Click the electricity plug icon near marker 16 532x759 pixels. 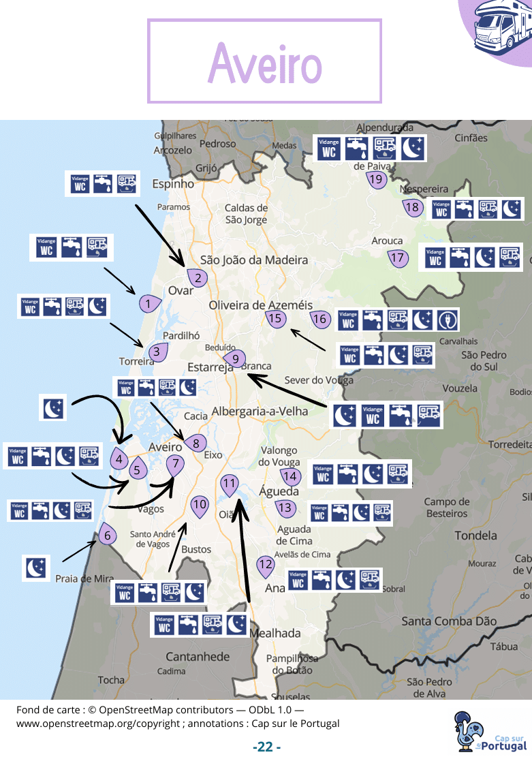point(448,320)
